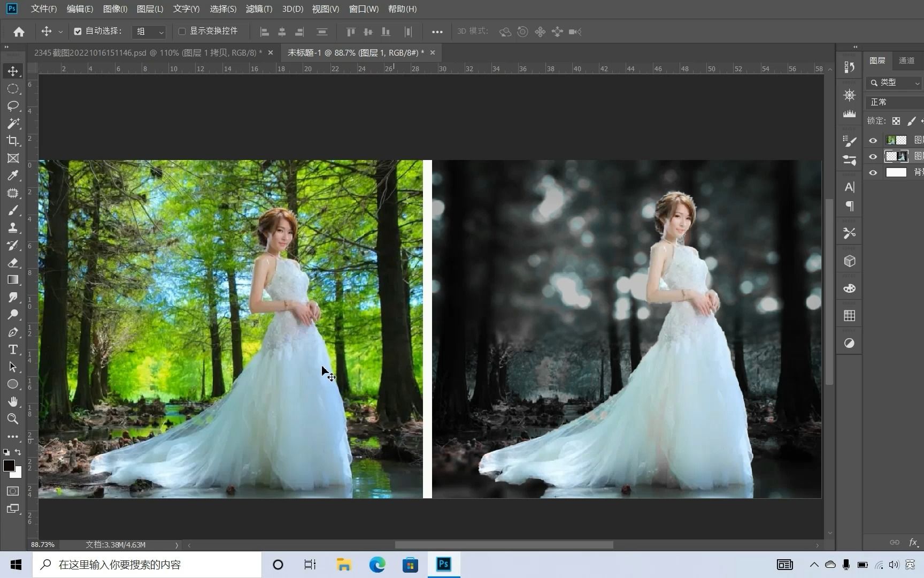
Task: Switch to the 通道 tab
Action: pos(906,60)
